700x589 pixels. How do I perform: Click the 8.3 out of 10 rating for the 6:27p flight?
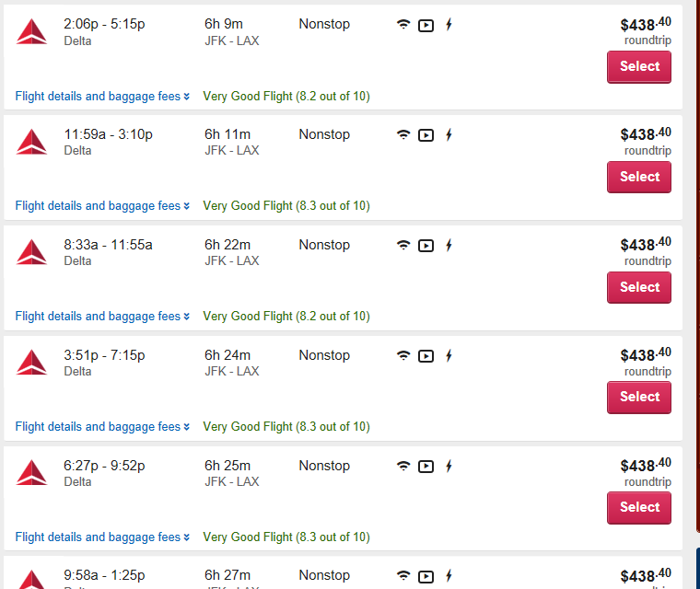point(286,537)
